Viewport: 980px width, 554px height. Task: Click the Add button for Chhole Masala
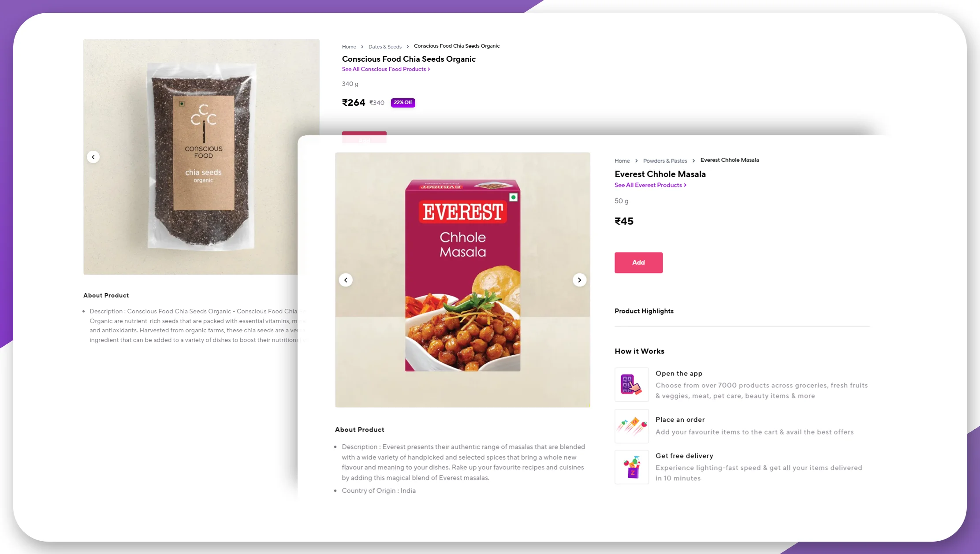click(639, 263)
